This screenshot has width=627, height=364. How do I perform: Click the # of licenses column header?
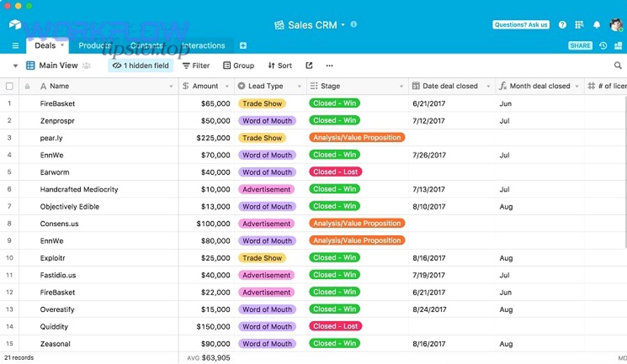click(606, 86)
